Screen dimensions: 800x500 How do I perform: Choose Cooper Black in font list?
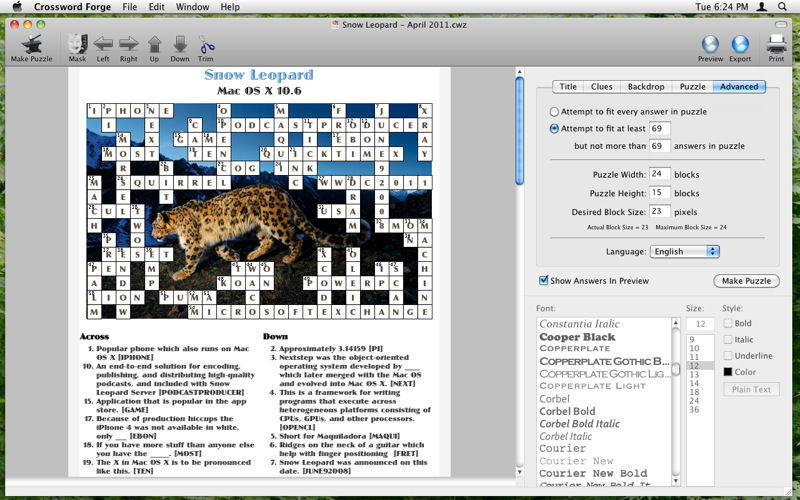click(577, 337)
